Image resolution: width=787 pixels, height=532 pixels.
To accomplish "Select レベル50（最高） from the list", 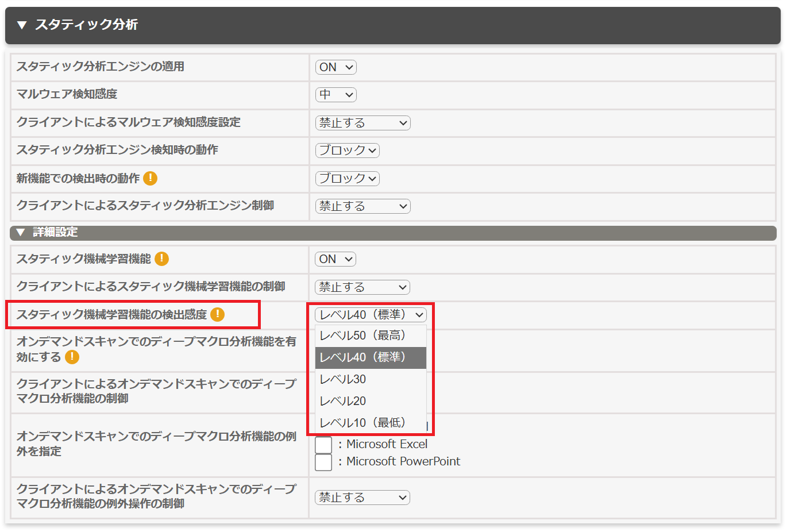I will [x=362, y=336].
